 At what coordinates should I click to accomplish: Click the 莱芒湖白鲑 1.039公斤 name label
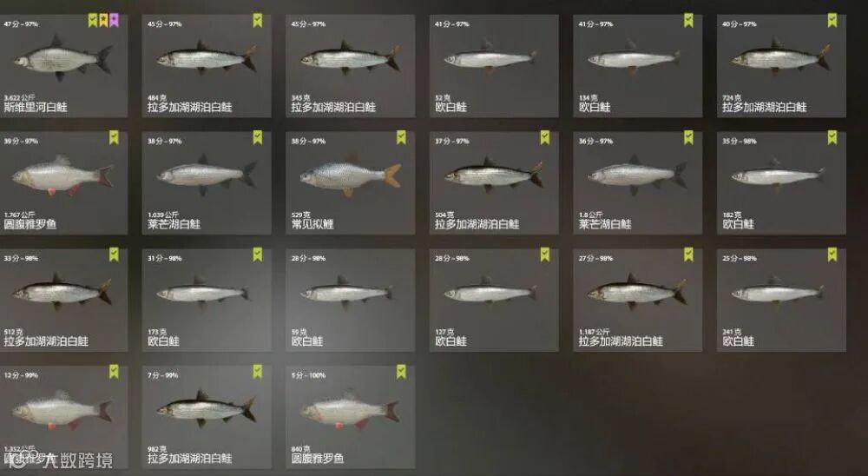[174, 224]
